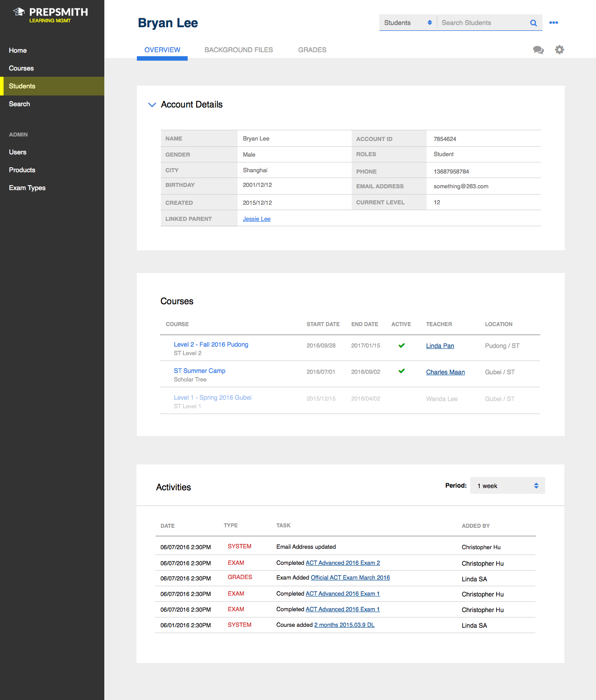Click the city value Shanghai
Image resolution: width=596 pixels, height=700 pixels.
(x=255, y=170)
